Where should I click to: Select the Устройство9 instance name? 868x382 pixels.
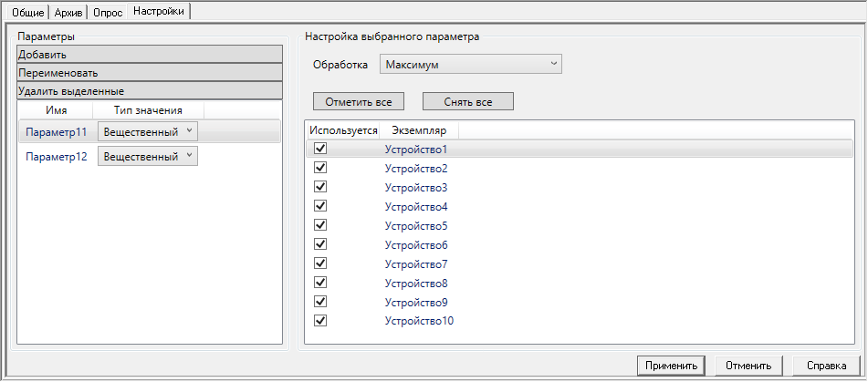coord(416,303)
